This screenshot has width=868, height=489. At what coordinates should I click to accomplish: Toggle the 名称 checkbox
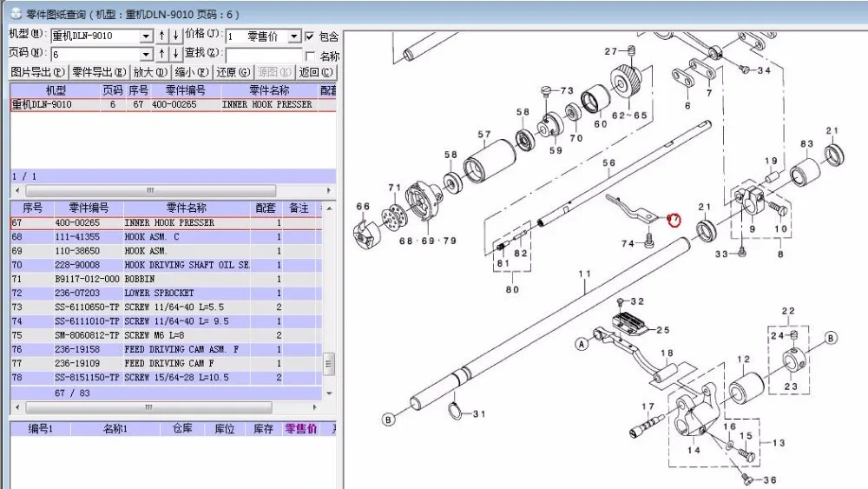pos(310,56)
